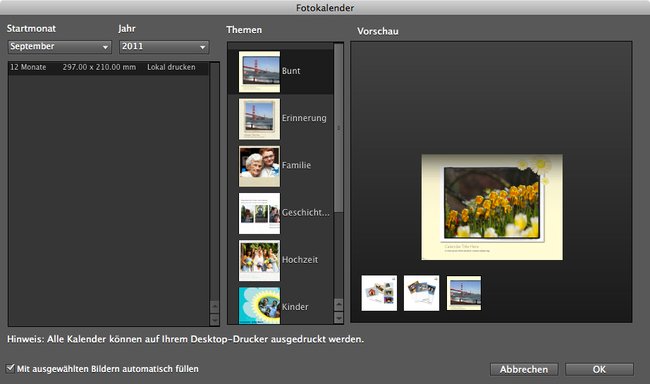Click the Bunt theme label
The width and height of the screenshot is (650, 384).
point(291,71)
